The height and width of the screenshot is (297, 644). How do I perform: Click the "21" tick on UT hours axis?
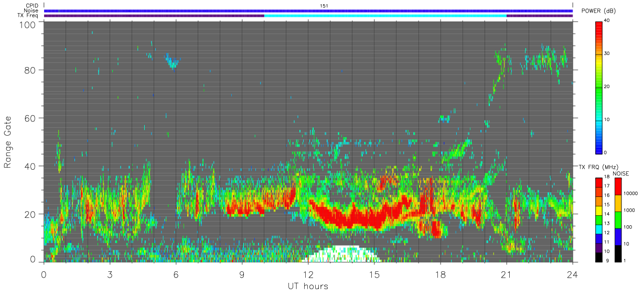pyautogui.click(x=506, y=274)
